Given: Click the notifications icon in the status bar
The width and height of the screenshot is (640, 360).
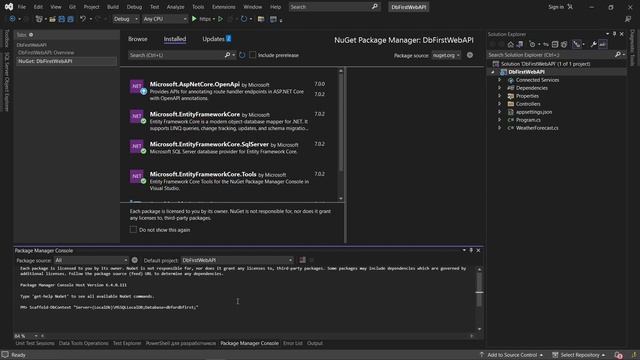Looking at the screenshot, I should pyautogui.click(x=619, y=355).
